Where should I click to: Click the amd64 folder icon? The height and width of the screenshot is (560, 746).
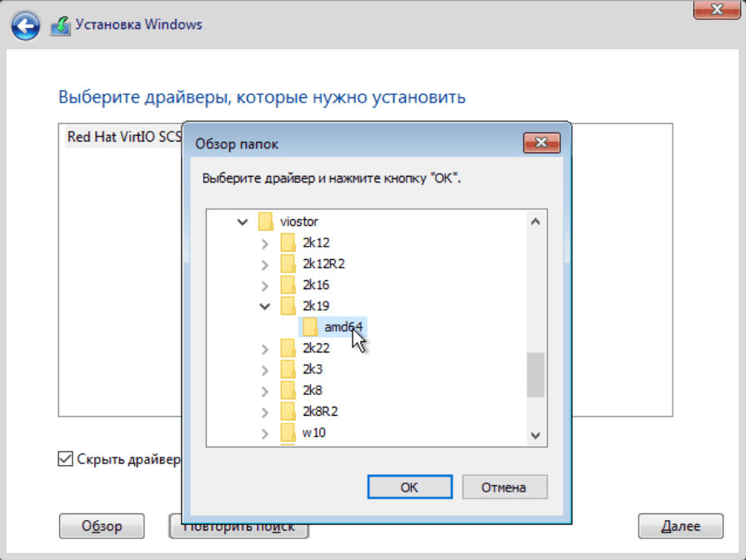click(x=310, y=327)
